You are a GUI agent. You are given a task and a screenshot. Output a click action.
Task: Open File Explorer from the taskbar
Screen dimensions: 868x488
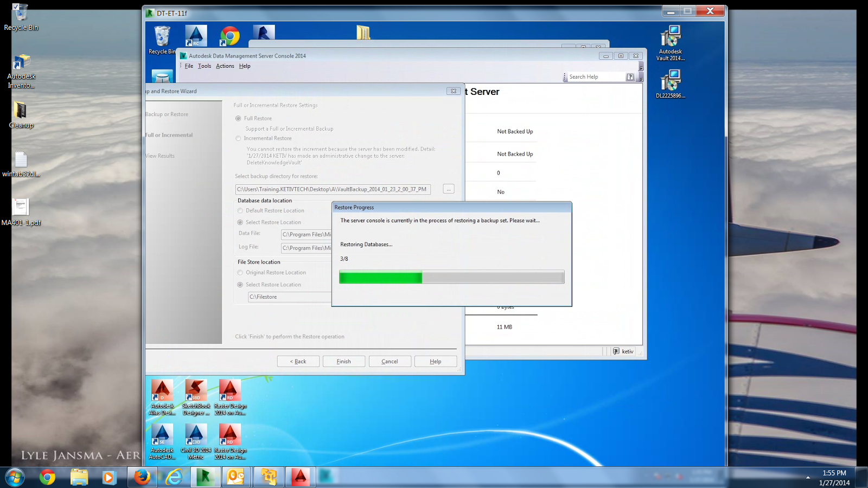(x=79, y=477)
